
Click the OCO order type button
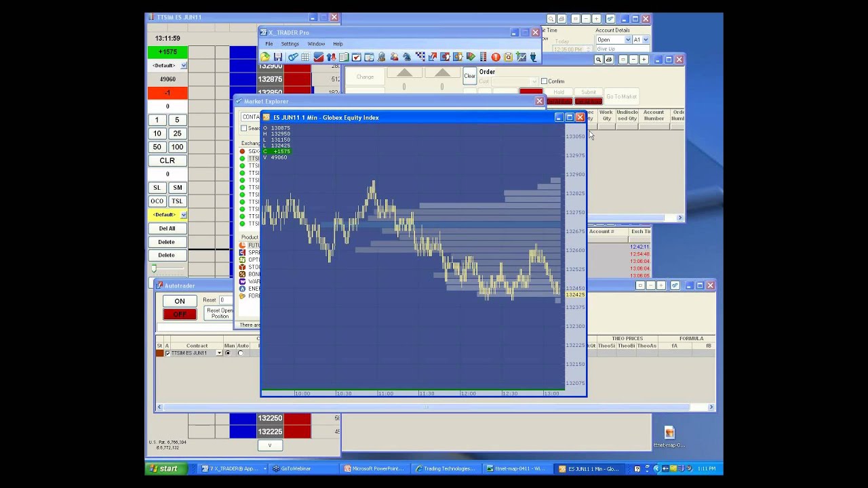pyautogui.click(x=157, y=201)
